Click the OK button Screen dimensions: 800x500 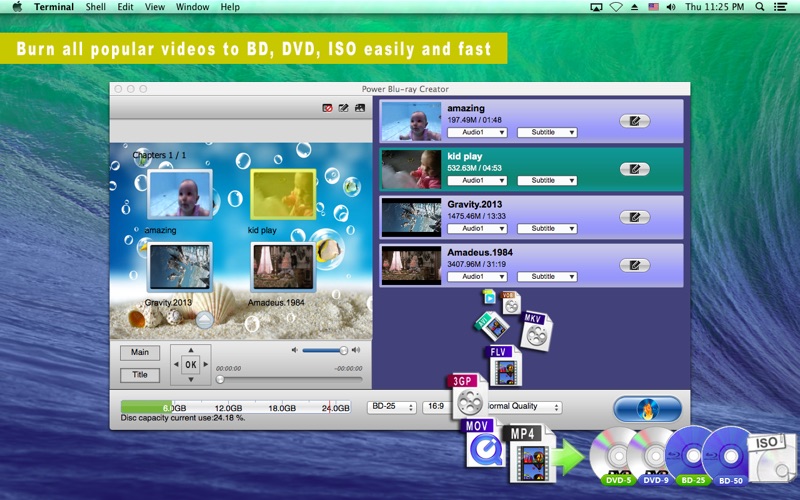191,364
